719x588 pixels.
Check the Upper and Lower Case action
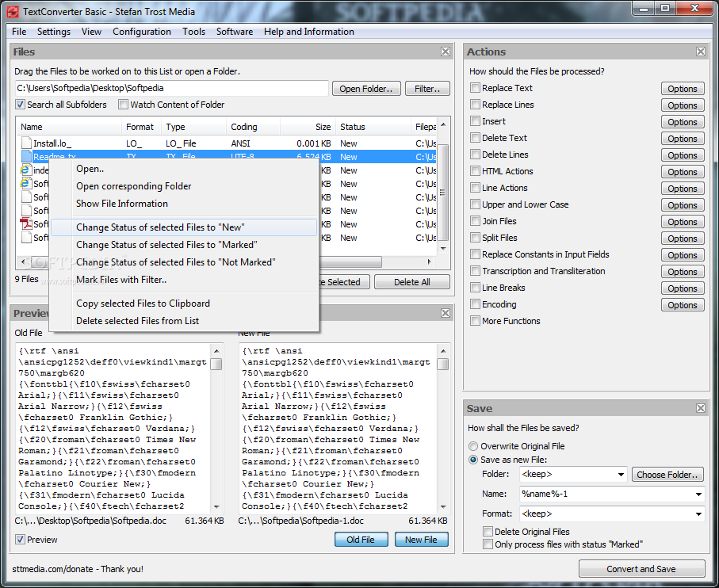[475, 204]
